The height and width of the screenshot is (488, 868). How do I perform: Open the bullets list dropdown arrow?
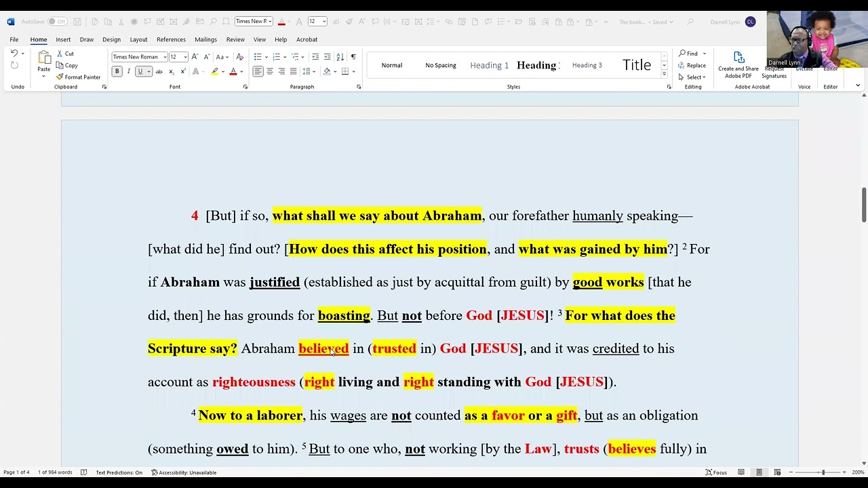[x=267, y=57]
